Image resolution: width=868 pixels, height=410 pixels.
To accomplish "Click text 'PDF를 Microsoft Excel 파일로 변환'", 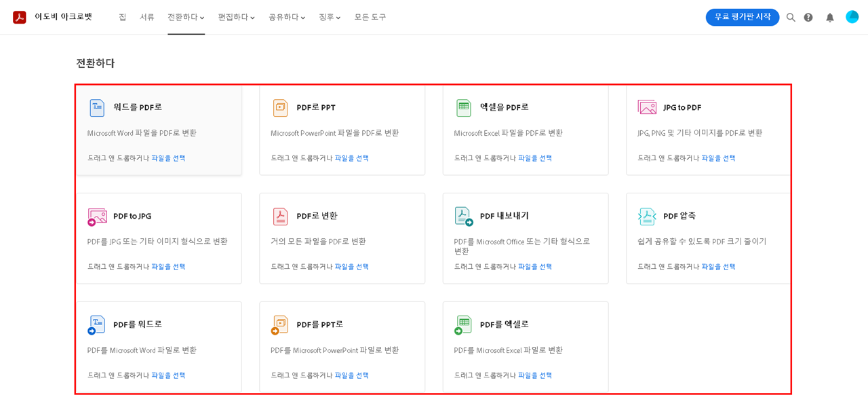I will click(509, 350).
